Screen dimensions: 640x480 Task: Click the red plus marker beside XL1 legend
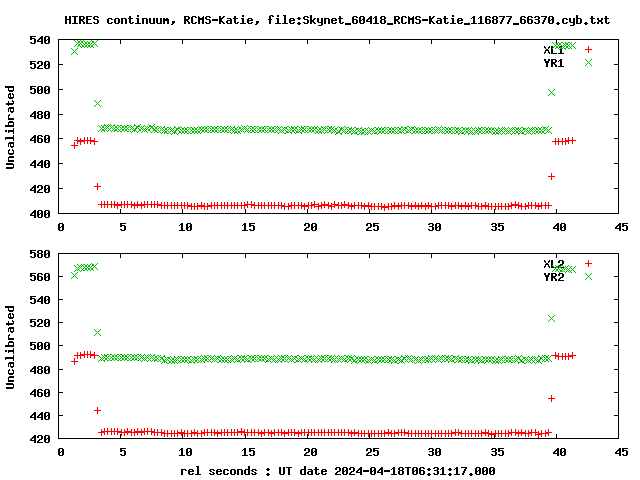(588, 49)
